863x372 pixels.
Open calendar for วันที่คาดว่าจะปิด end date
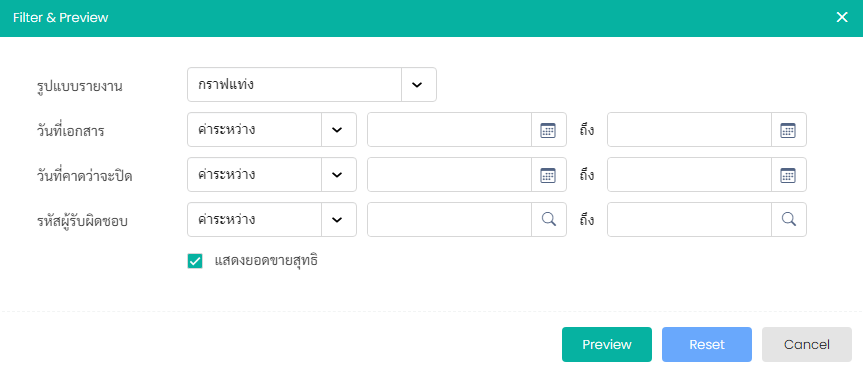pyautogui.click(x=788, y=175)
